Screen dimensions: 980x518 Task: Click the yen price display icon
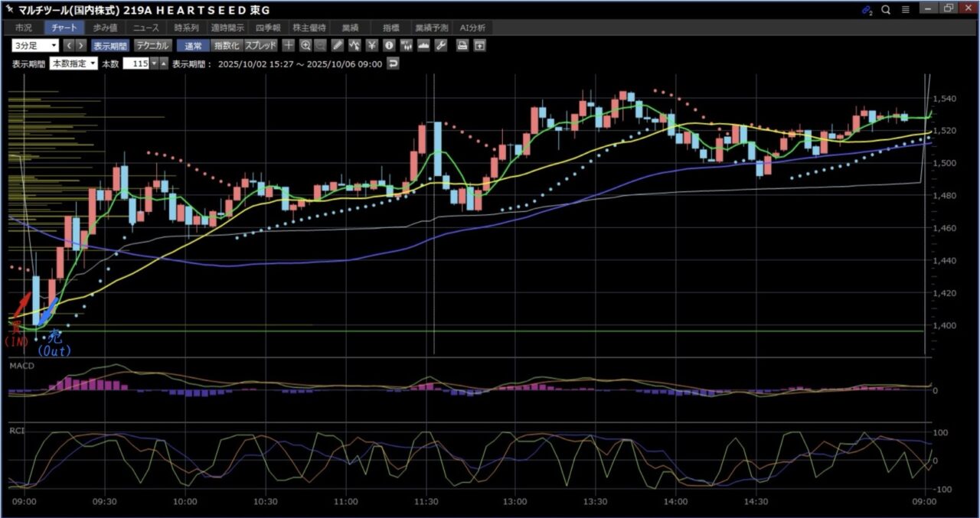click(x=372, y=45)
